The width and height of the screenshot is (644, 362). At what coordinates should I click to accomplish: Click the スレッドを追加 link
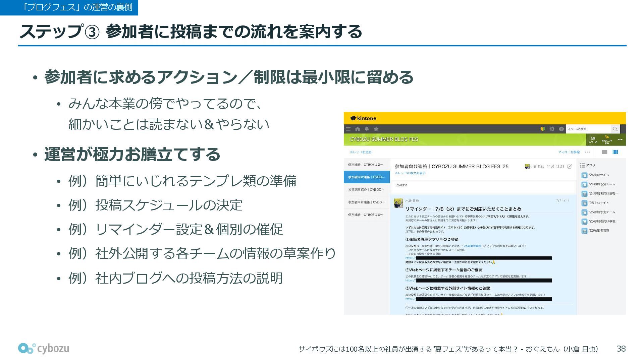(x=361, y=152)
